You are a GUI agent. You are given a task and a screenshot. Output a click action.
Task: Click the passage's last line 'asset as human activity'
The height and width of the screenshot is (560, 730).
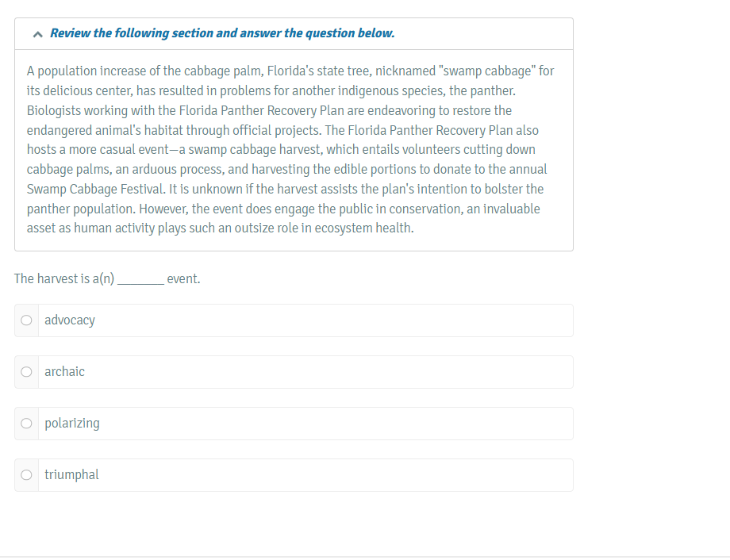click(221, 228)
